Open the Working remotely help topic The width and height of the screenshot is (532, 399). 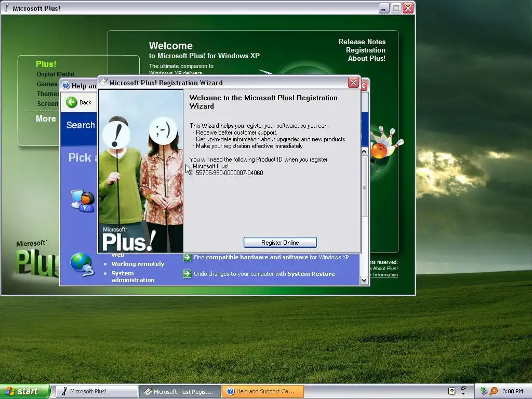tap(137, 264)
